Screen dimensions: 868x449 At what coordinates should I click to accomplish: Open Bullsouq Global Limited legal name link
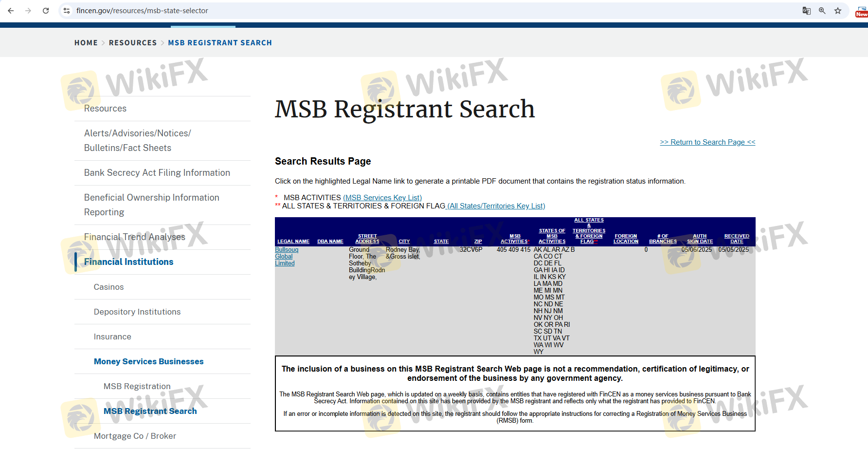point(287,257)
